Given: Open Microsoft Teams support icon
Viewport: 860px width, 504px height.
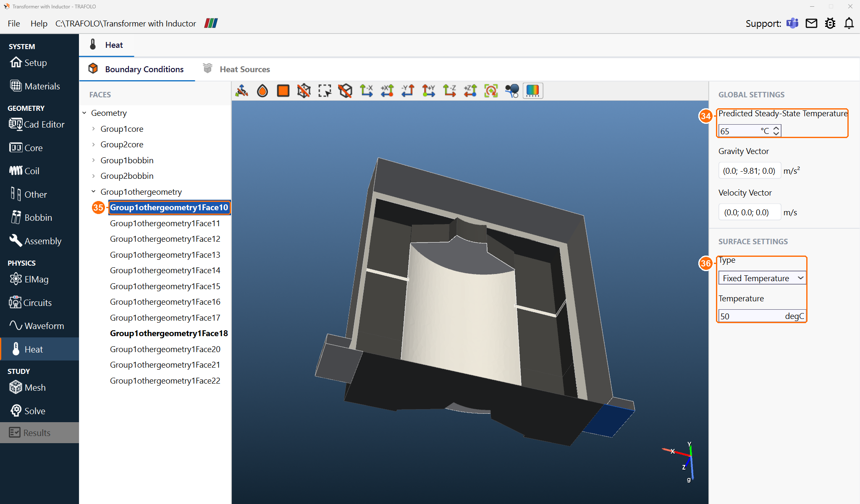Looking at the screenshot, I should coord(792,24).
